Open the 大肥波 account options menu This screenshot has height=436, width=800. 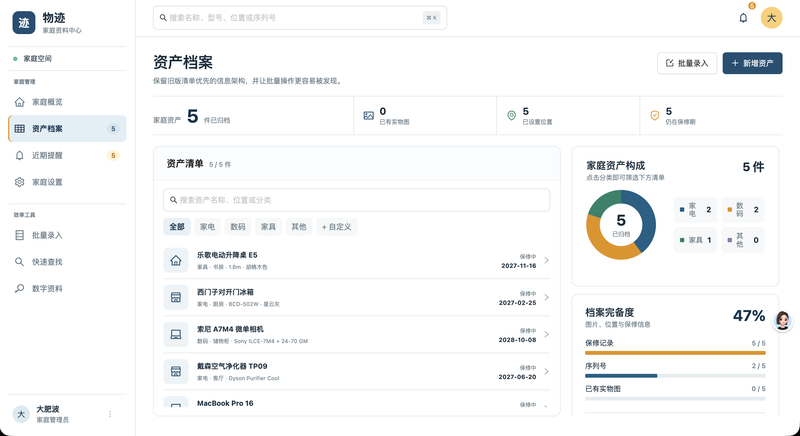tap(110, 414)
